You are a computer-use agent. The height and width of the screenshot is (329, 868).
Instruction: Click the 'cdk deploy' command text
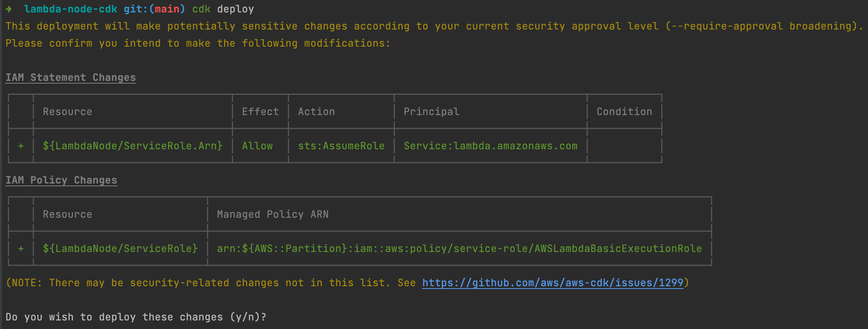pyautogui.click(x=223, y=9)
